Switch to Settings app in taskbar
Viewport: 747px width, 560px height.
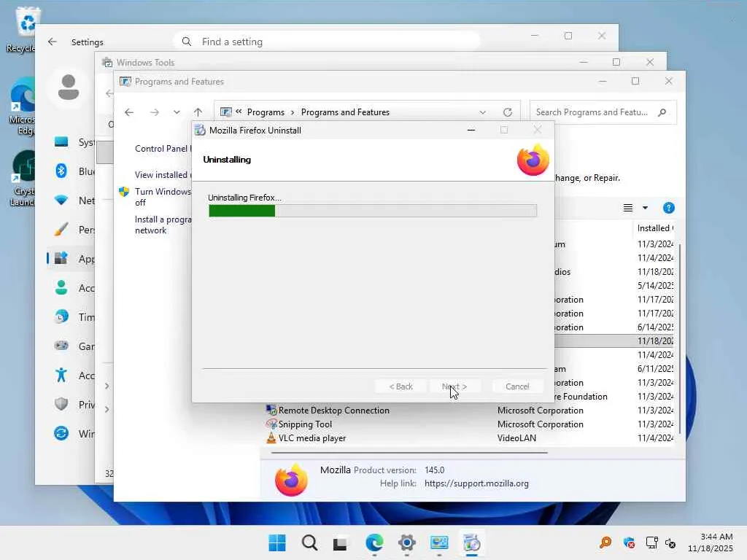[x=407, y=542]
